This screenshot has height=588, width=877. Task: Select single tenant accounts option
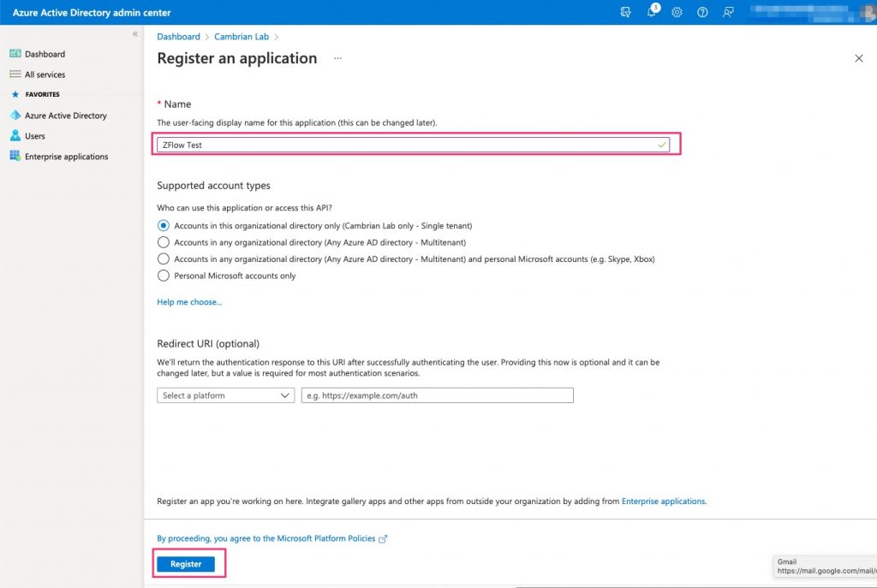tap(164, 226)
